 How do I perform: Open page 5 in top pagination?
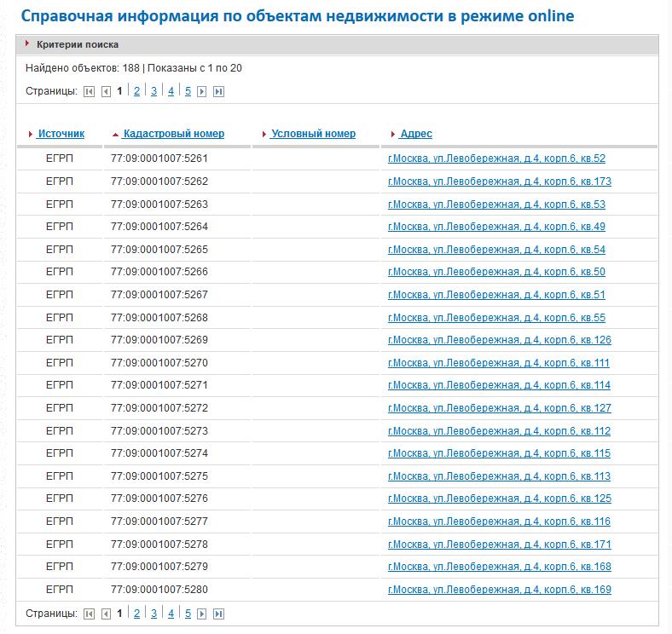tap(188, 91)
